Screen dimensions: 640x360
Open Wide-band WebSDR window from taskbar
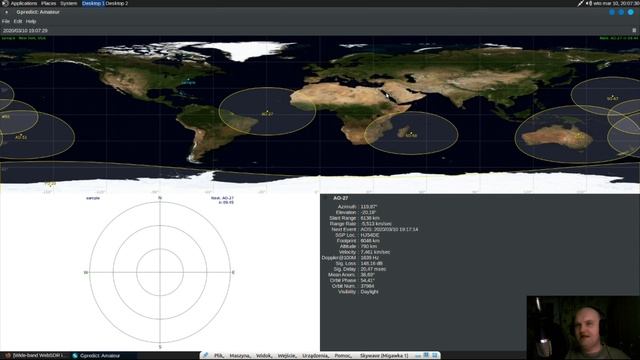[36, 356]
